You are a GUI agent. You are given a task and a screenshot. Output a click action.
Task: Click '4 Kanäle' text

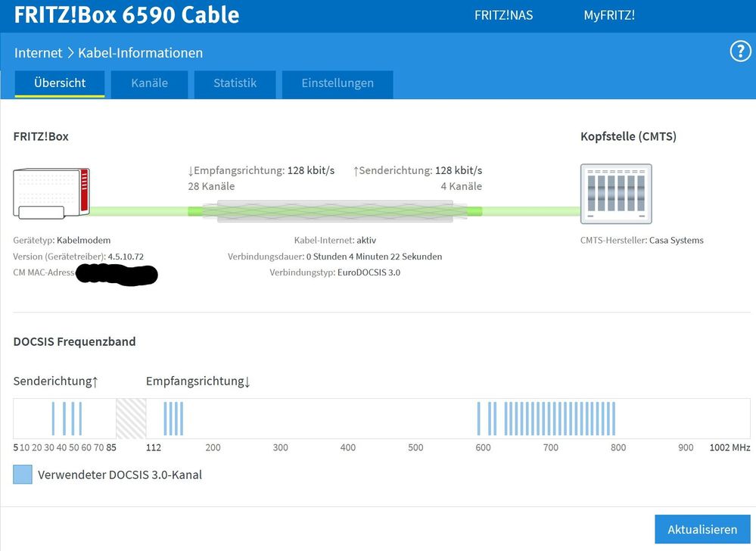click(461, 186)
